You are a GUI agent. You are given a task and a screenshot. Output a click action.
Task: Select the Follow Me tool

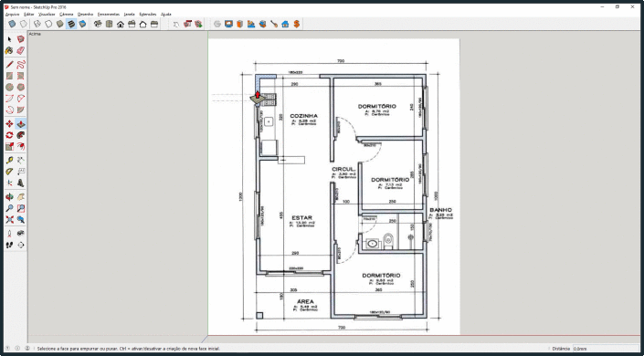click(x=20, y=135)
